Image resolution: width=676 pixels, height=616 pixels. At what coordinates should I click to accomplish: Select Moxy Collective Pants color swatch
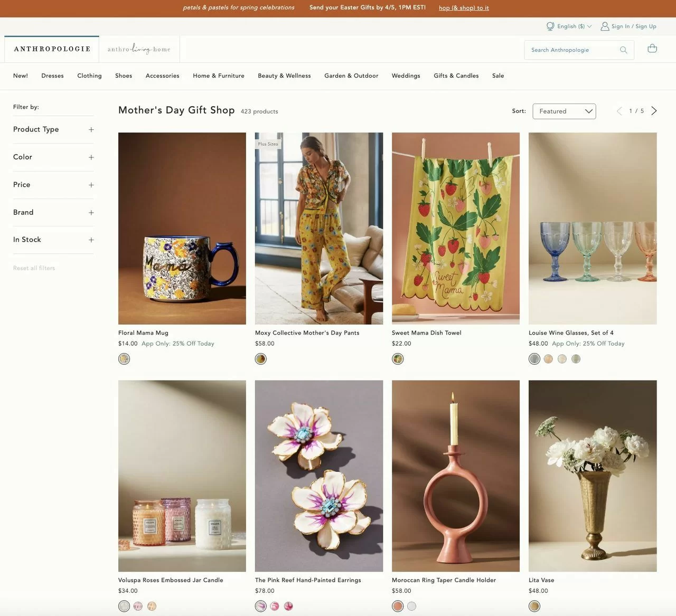coord(261,359)
